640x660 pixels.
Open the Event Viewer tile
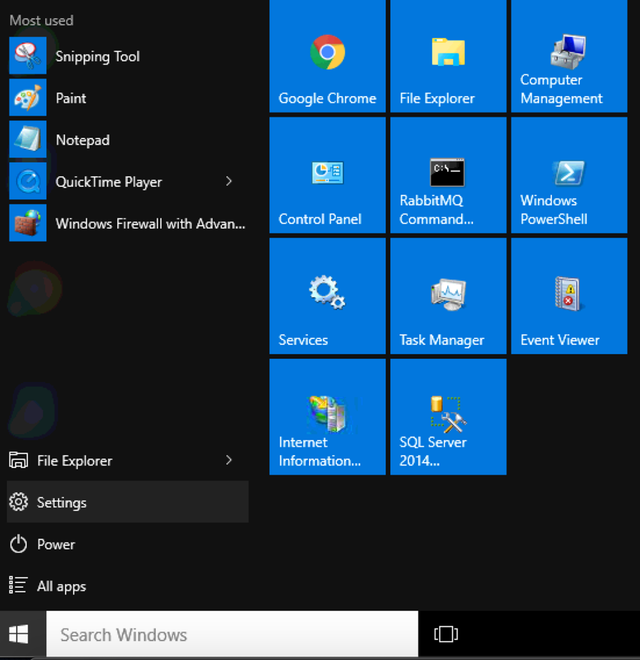tap(569, 296)
